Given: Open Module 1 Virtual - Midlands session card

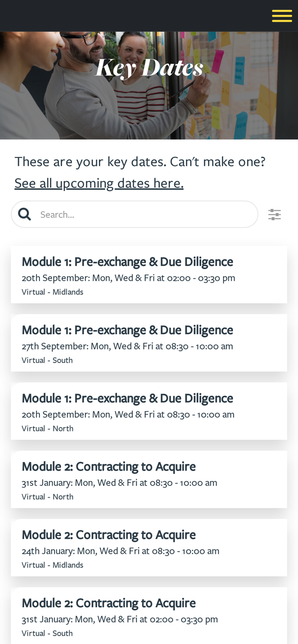Looking at the screenshot, I should pos(149,275).
